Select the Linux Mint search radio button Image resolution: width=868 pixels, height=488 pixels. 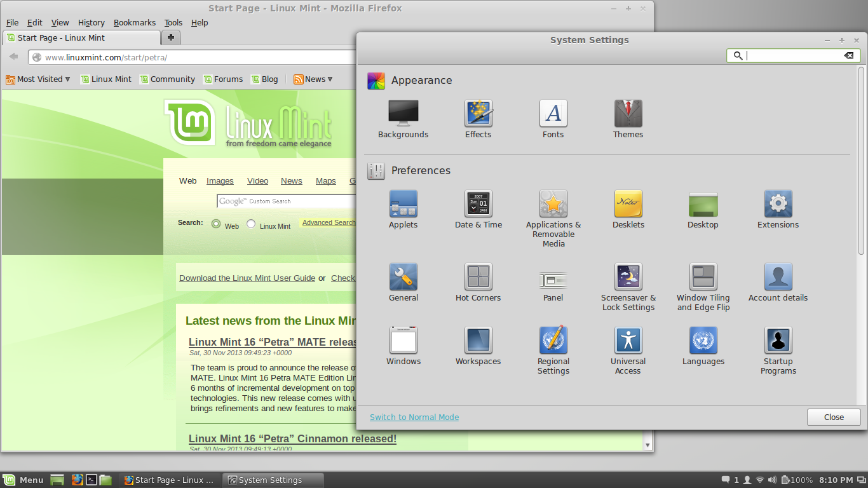click(x=251, y=224)
